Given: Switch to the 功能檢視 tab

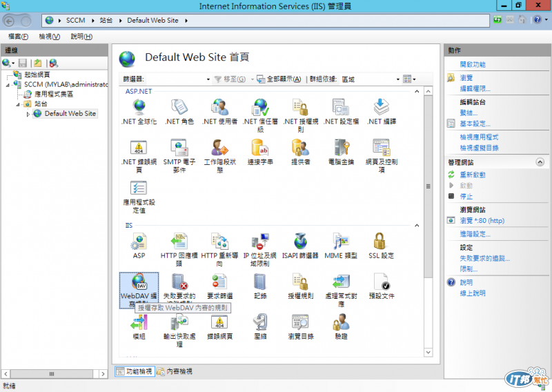Looking at the screenshot, I should click(135, 371).
